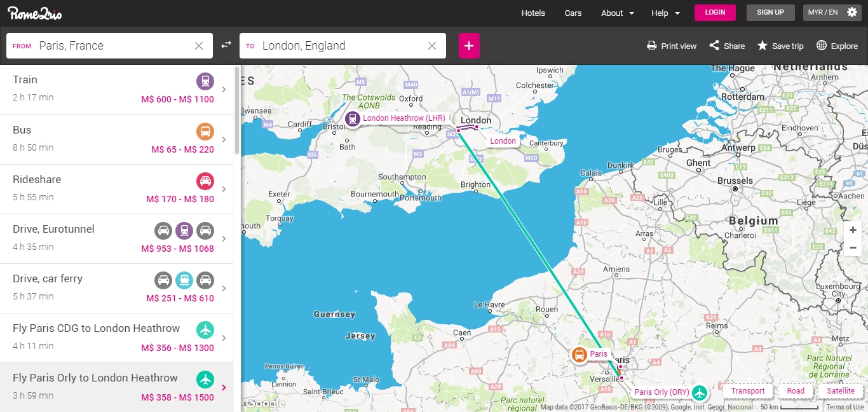Zoom in the map with plus

(853, 230)
